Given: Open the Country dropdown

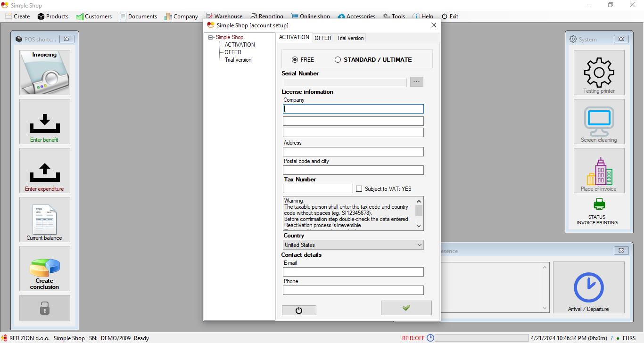Looking at the screenshot, I should coord(353,245).
